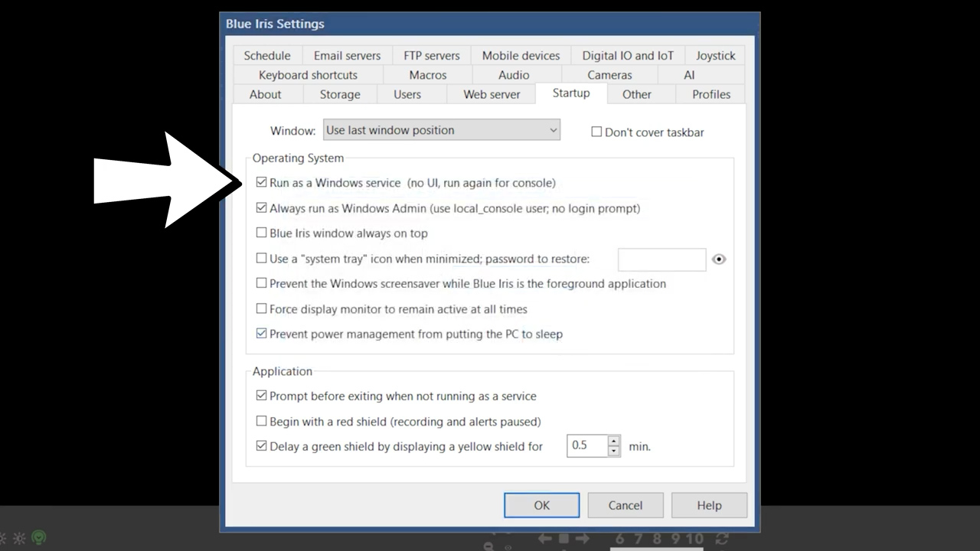Viewport: 980px width, 551px height.
Task: Focus the system tray restore password field
Action: pos(661,259)
